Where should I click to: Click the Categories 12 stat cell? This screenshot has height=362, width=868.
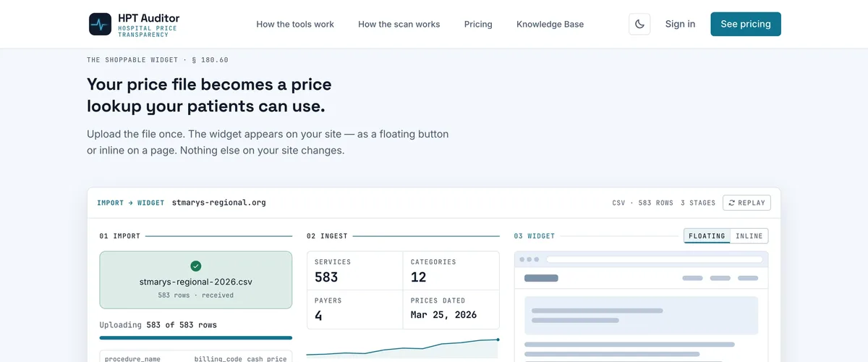[x=451, y=271]
